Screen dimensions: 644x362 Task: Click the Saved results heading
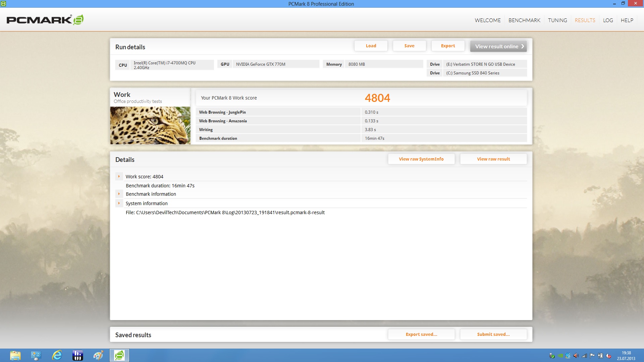pyautogui.click(x=133, y=335)
